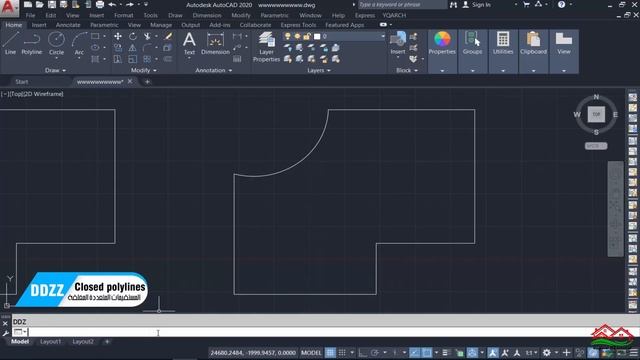The height and width of the screenshot is (360, 640).
Task: Open the Text annotation tool
Action: point(189,43)
